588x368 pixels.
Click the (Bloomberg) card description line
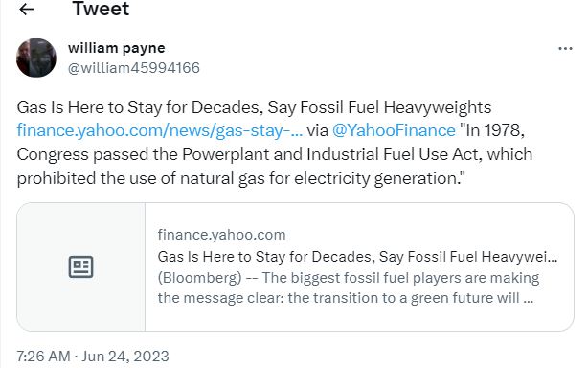349,278
